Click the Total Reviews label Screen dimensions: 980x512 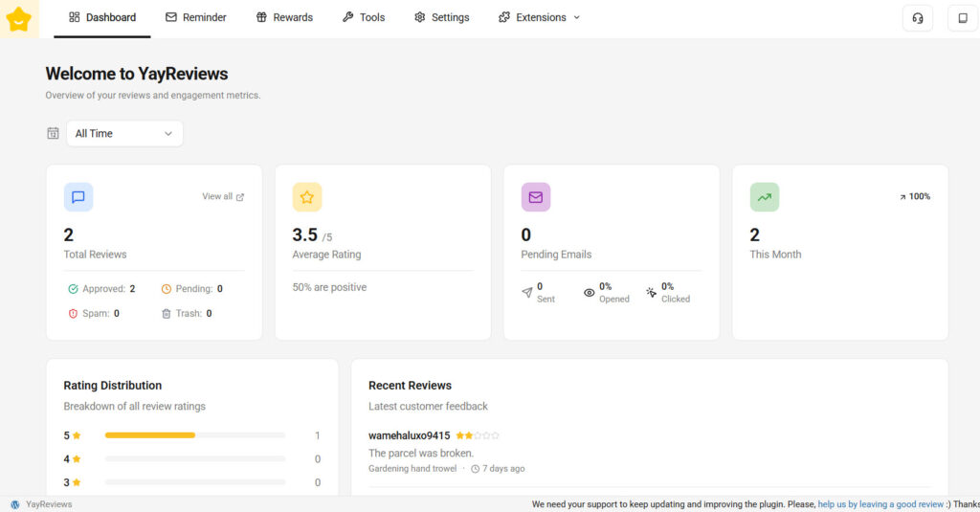click(95, 255)
